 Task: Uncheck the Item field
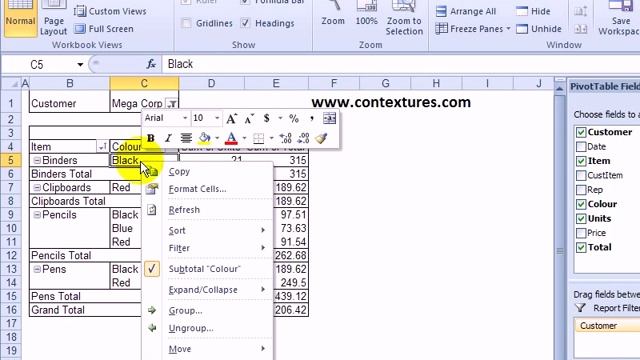tap(581, 161)
